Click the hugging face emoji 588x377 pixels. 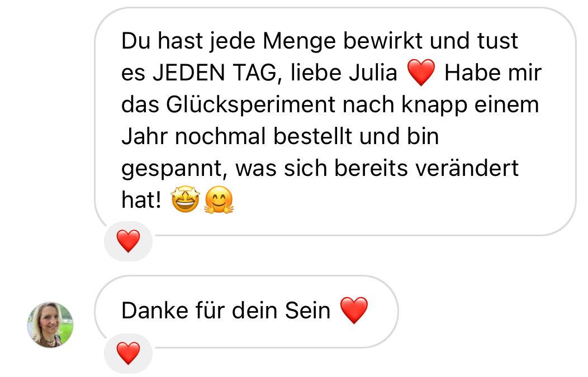[219, 199]
